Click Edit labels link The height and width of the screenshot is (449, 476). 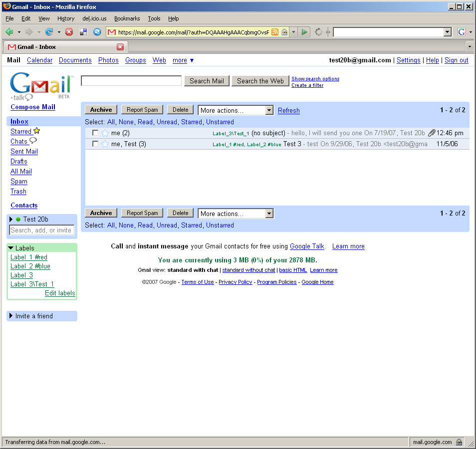60,293
